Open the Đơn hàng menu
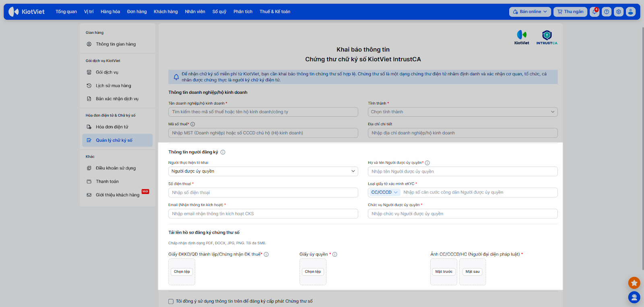644x307 pixels. click(x=137, y=12)
